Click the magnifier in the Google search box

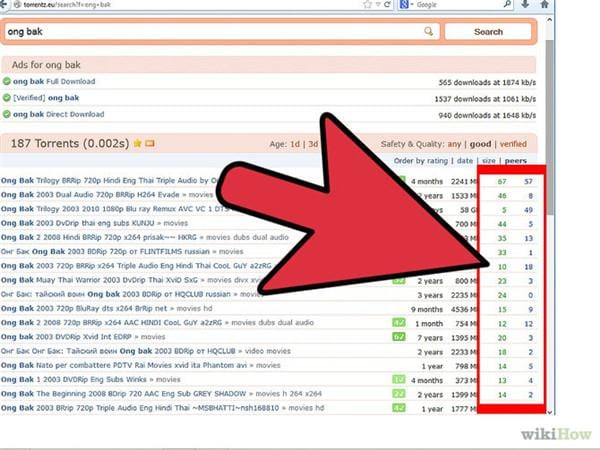click(x=507, y=5)
